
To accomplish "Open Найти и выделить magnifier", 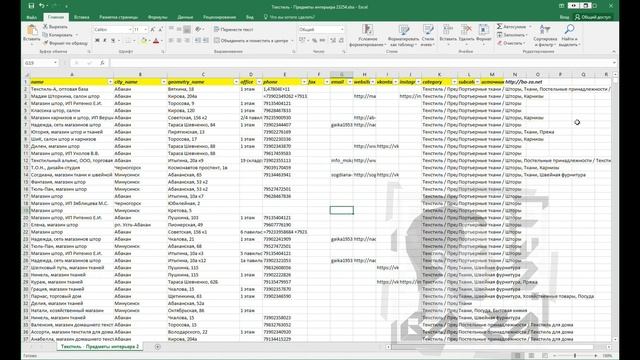I will point(569,35).
